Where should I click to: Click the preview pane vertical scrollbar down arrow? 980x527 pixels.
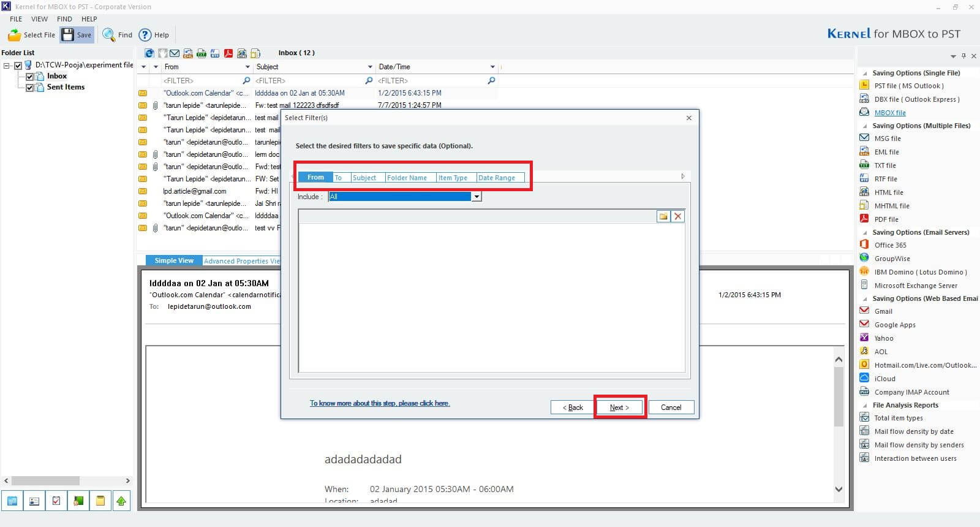(x=839, y=489)
